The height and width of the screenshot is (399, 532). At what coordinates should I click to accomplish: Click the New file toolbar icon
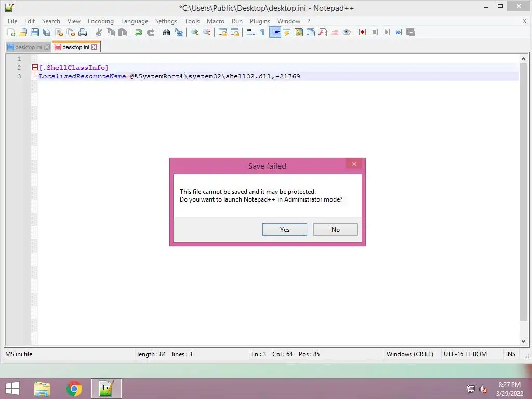point(11,32)
